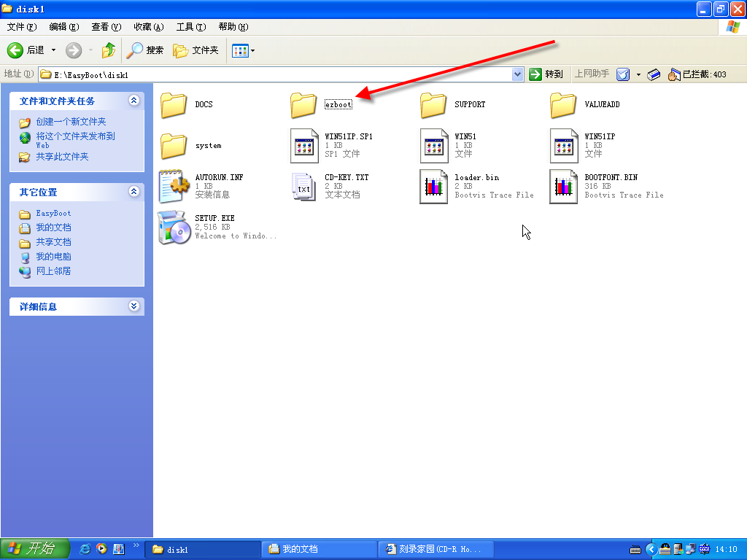
Task: Open 我的文档 from sidebar
Action: click(53, 227)
